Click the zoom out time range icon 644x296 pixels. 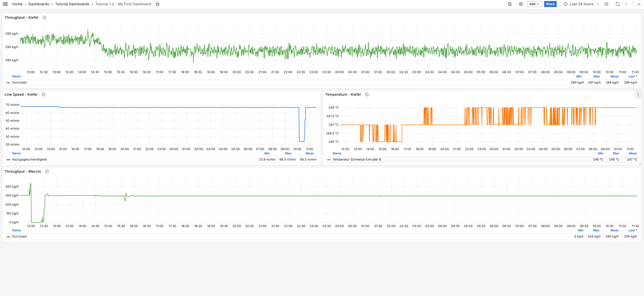(x=607, y=4)
